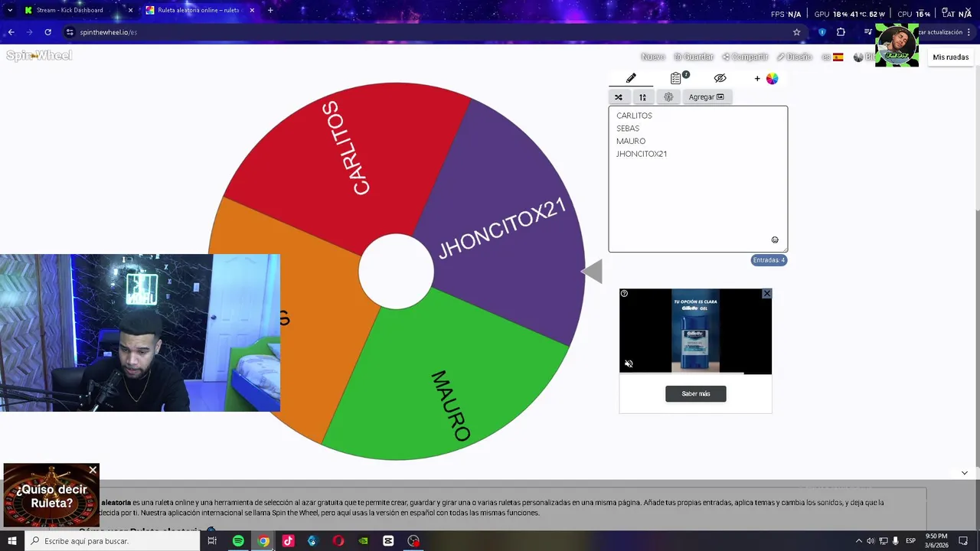980x551 pixels.
Task: Toggle the hide entries eye icon
Action: coord(720,78)
